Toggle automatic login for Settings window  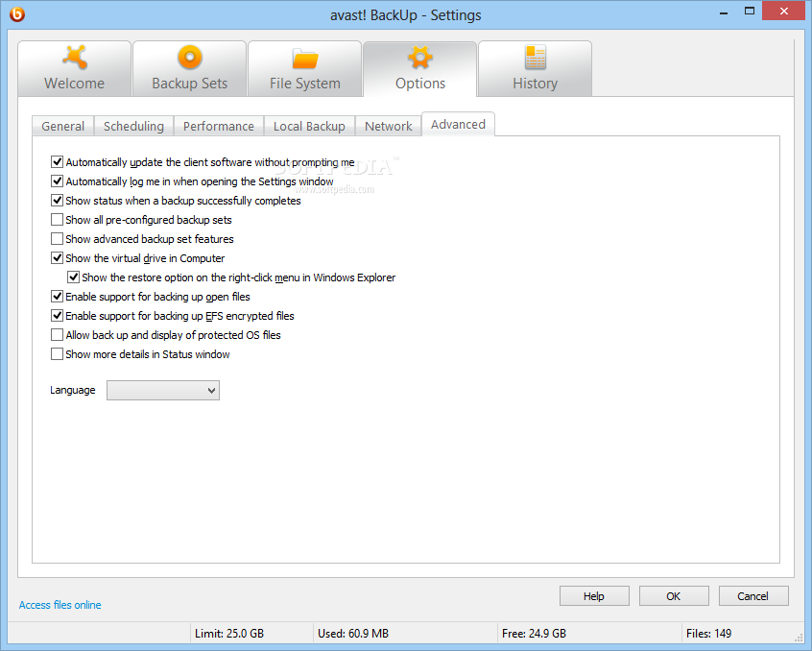click(x=57, y=181)
